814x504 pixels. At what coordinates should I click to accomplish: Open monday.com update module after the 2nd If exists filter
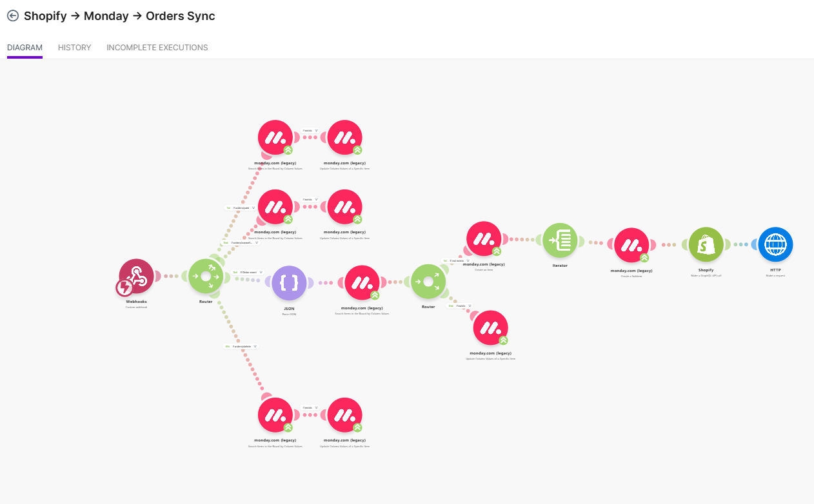[x=490, y=328]
